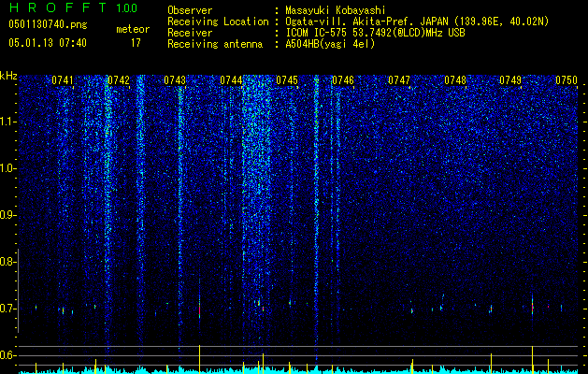Image resolution: width=588 pixels, height=374 pixels.
Task: Click the 0.8 kHz axis label
Action: click(7, 262)
